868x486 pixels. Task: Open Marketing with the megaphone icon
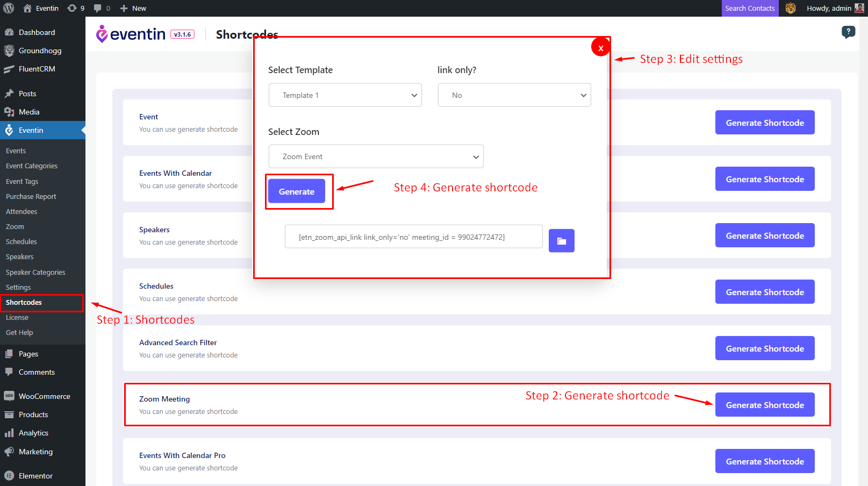(9, 452)
